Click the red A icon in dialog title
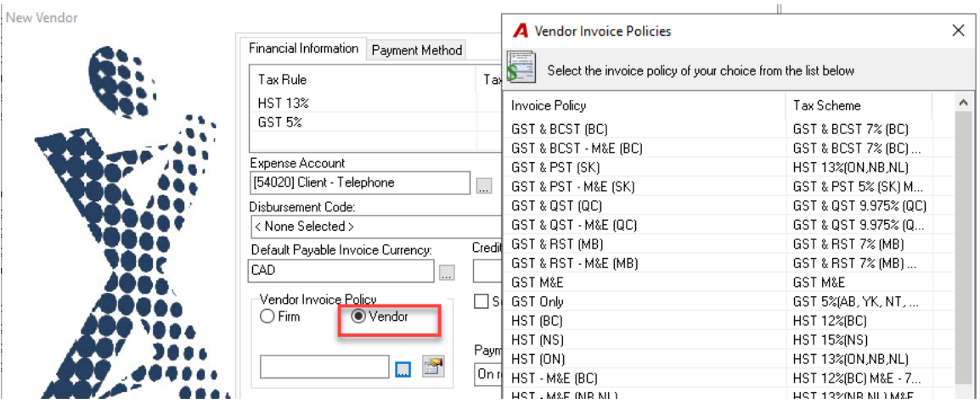 coord(520,31)
